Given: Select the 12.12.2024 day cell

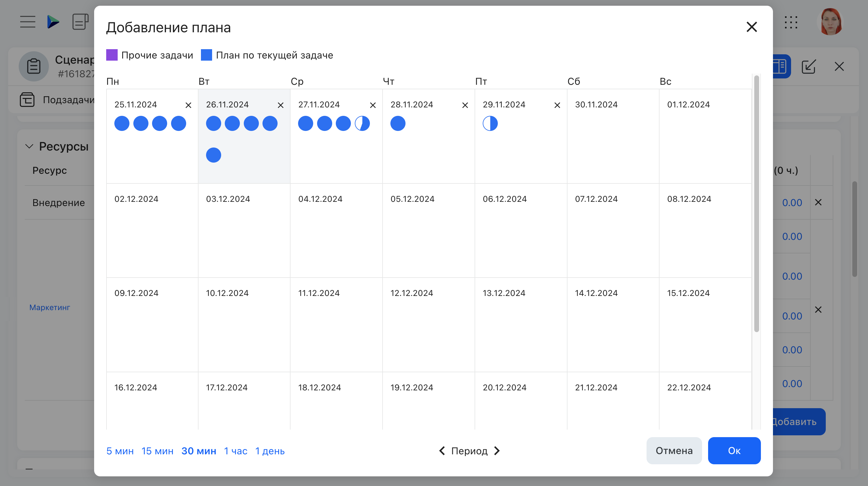Looking at the screenshot, I should pos(429,325).
